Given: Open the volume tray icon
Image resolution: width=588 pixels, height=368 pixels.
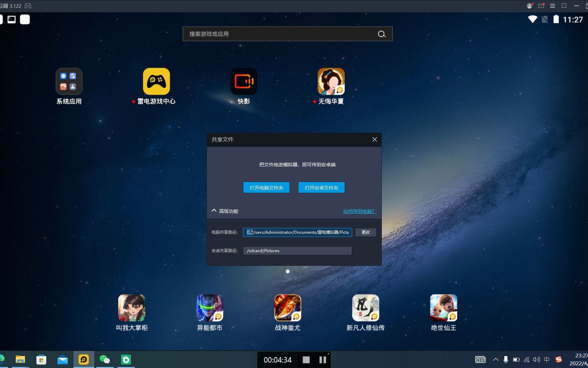Looking at the screenshot, I should (x=537, y=359).
